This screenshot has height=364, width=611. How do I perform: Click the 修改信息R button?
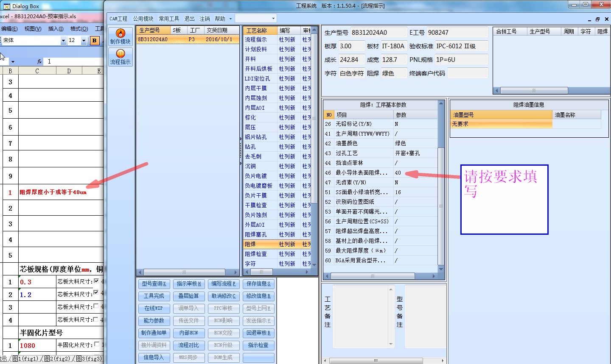pos(258,296)
